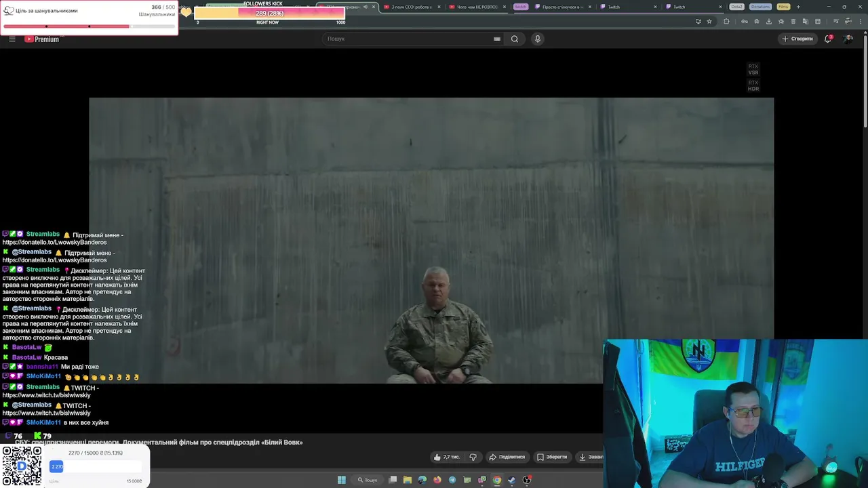
Task: Click Зберегти save button
Action: coord(552,457)
